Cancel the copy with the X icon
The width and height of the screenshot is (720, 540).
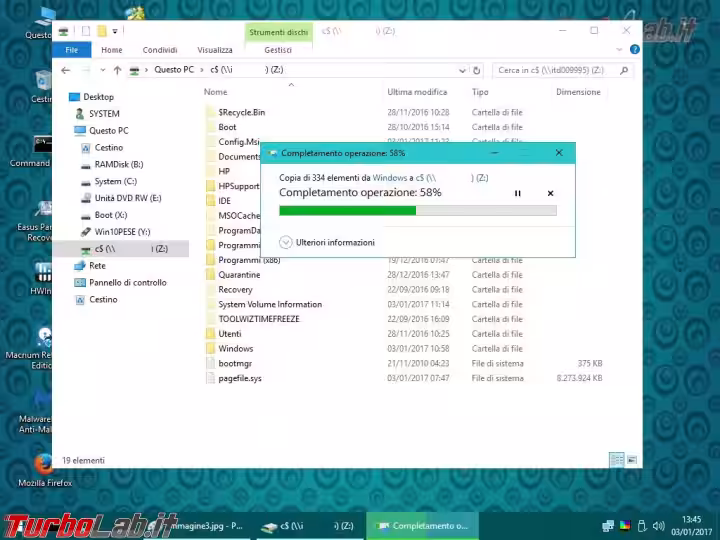550,193
